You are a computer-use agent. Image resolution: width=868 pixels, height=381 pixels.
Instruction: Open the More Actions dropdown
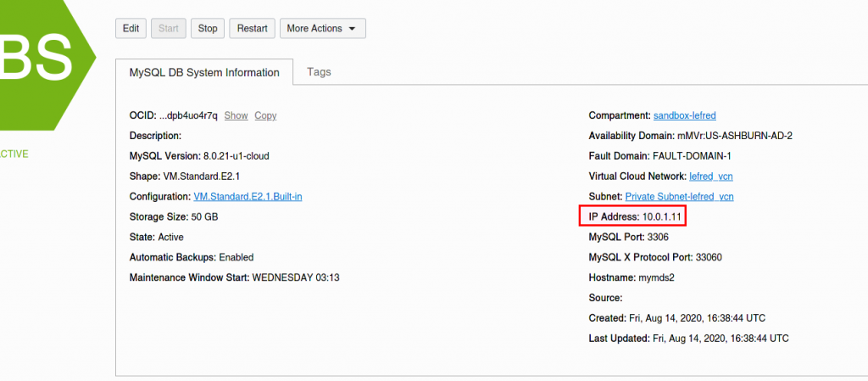point(322,28)
